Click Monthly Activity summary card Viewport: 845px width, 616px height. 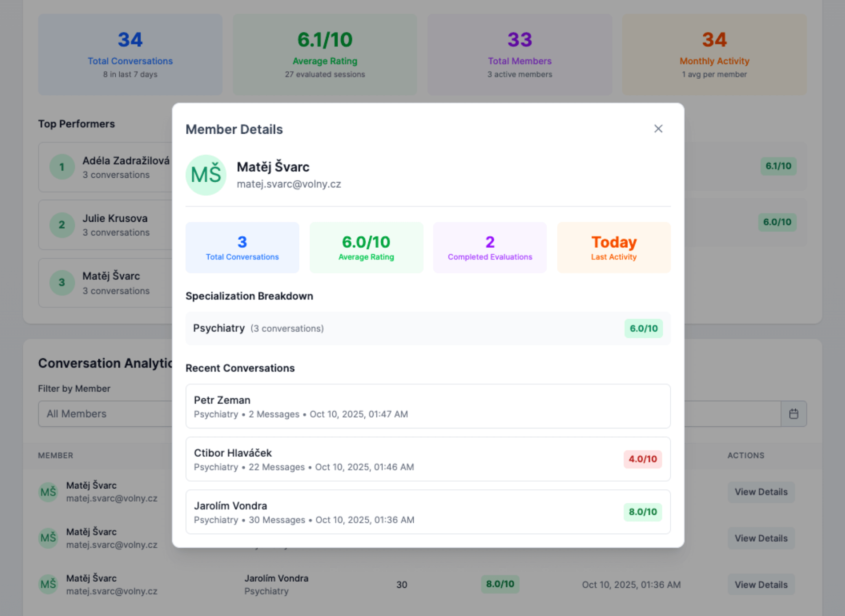(x=714, y=55)
